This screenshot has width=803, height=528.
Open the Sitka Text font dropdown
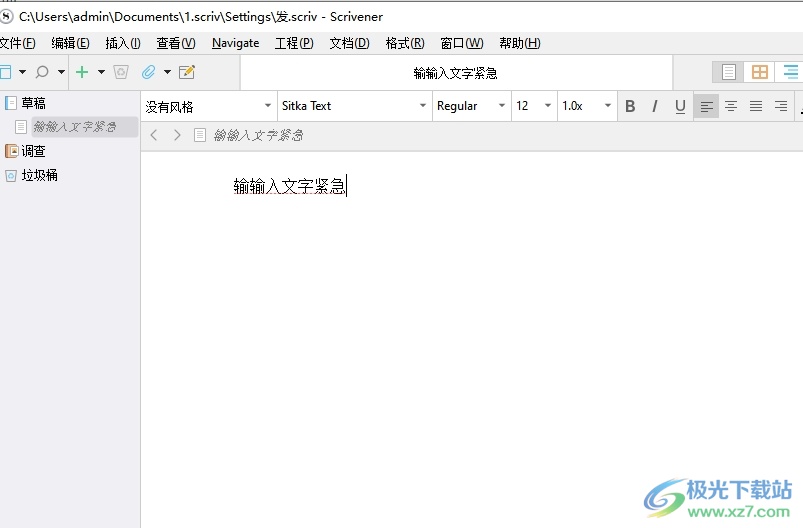pyautogui.click(x=354, y=106)
